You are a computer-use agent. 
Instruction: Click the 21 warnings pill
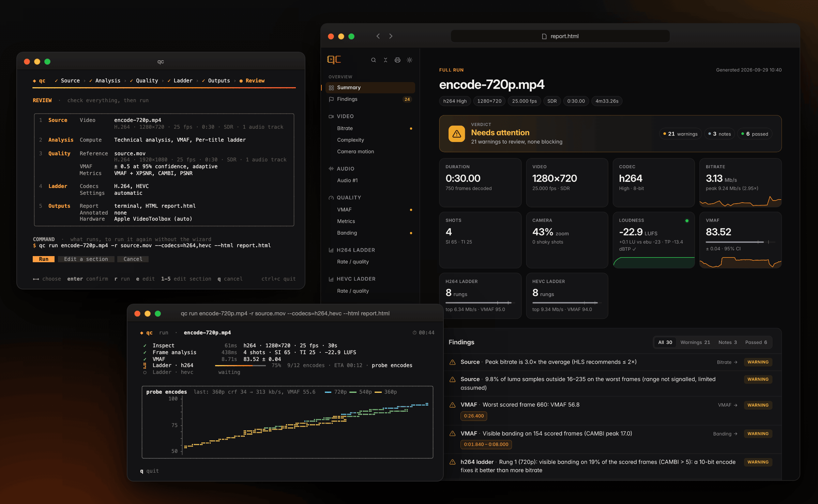(680, 134)
